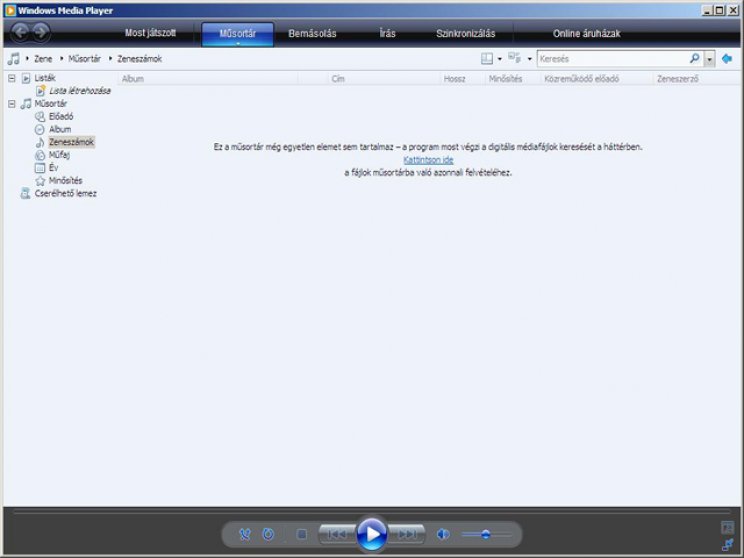Open the Írás tab

(387, 33)
